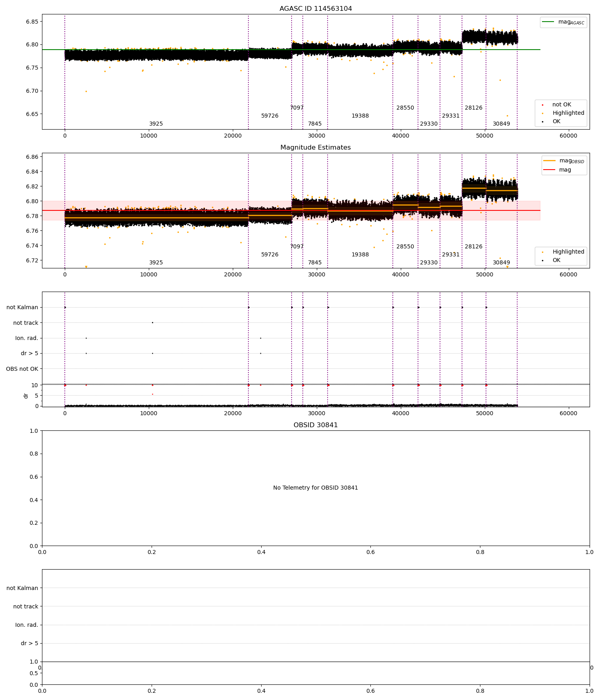
Task: Click label 19388 in the Magnitude Estimates plot
Action: 360,255
